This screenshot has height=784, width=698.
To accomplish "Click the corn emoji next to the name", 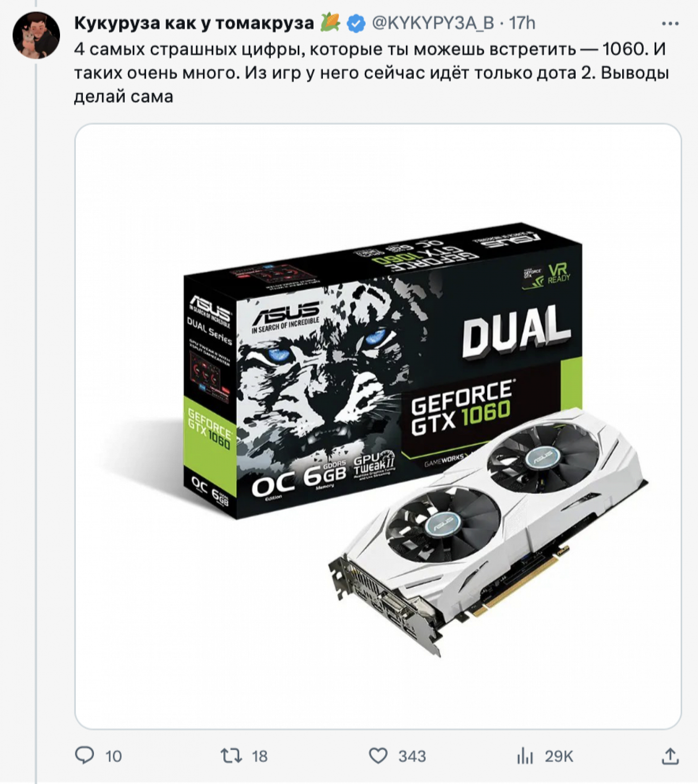I will (330, 22).
